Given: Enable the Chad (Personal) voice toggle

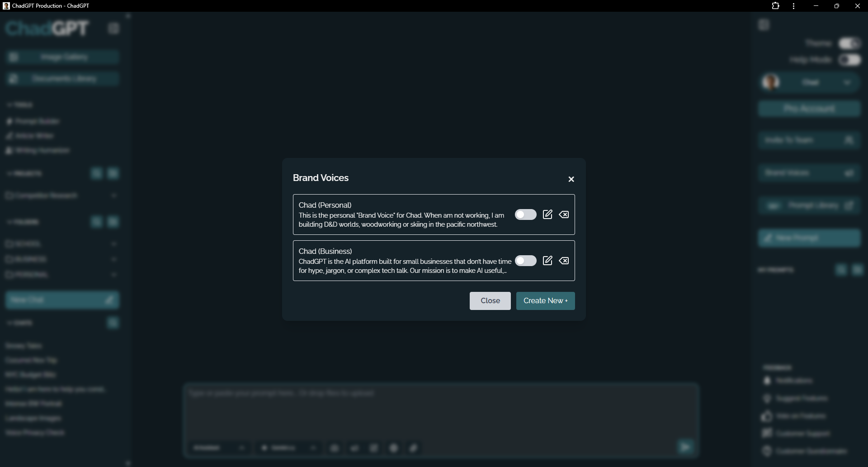Looking at the screenshot, I should [526, 214].
